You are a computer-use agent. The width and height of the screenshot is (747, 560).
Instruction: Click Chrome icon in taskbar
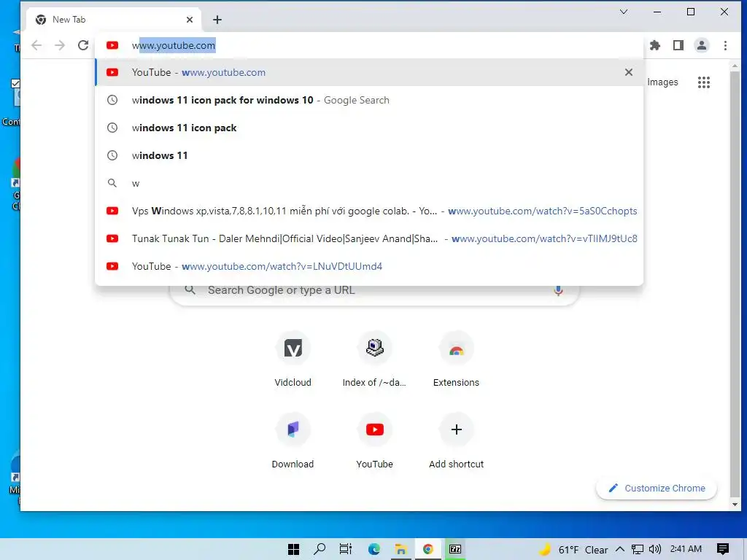tap(427, 549)
